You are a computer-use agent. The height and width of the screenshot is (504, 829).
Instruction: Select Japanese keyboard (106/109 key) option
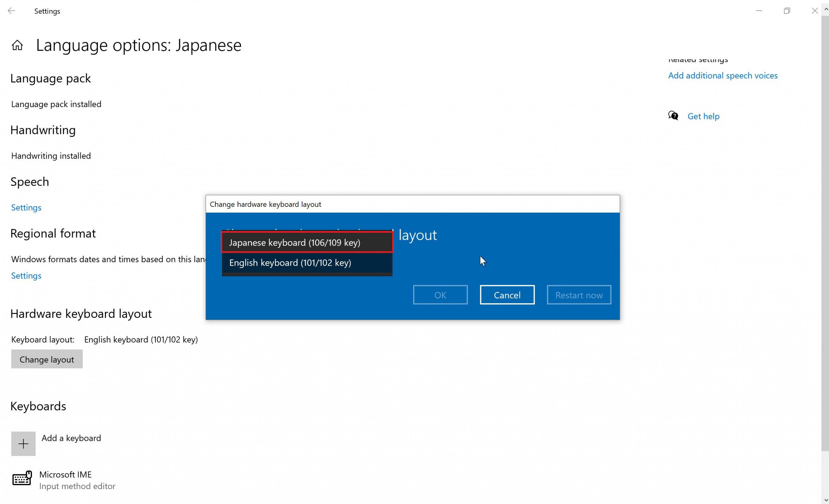307,241
